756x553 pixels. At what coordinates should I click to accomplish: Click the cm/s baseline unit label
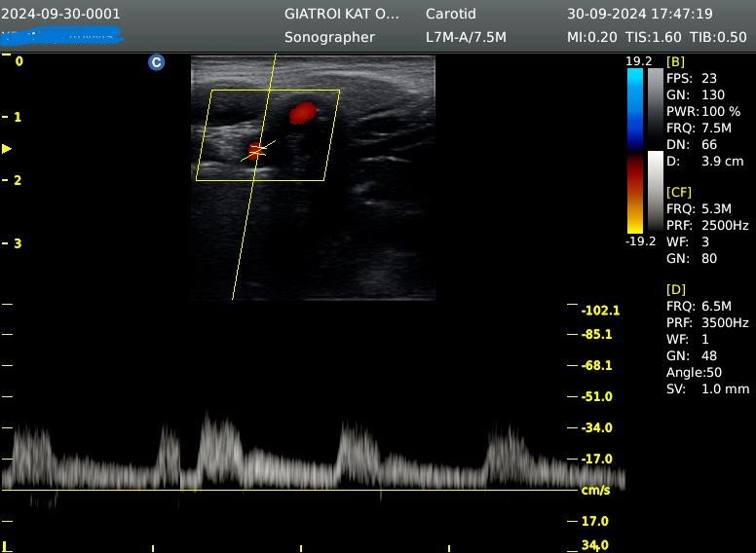[595, 490]
